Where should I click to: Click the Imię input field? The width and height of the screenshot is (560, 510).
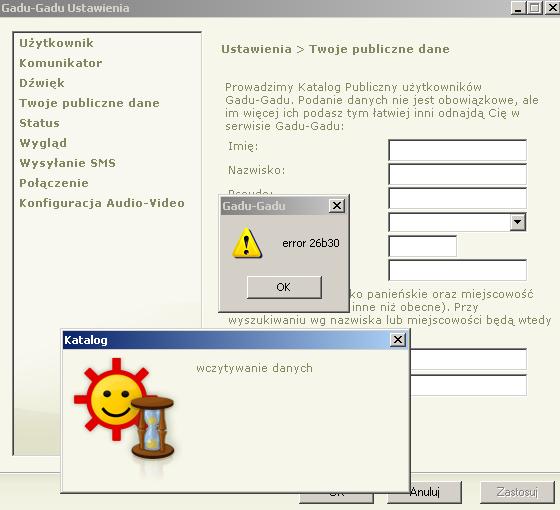458,150
